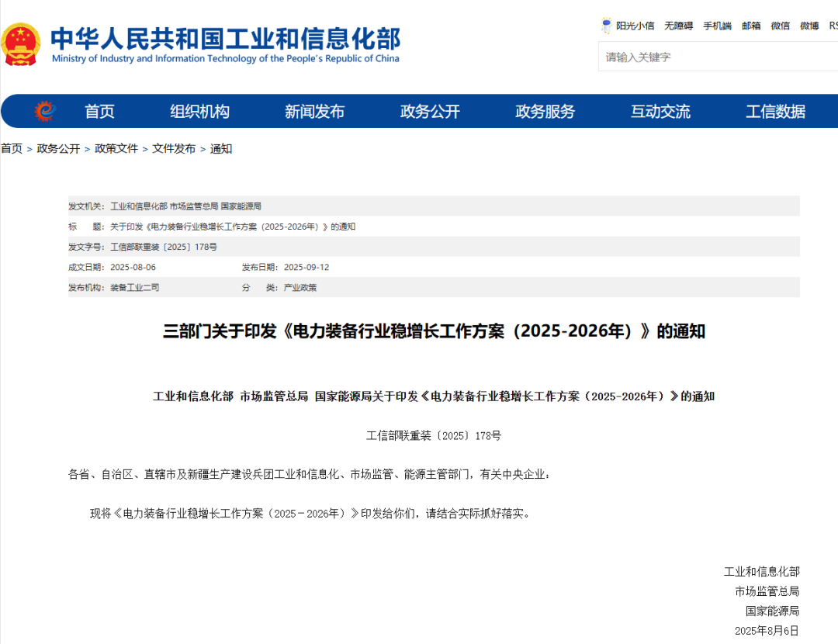Click the ministry name title 中华人民共和国工业和信息化部
The image size is (838, 644).
point(226,39)
